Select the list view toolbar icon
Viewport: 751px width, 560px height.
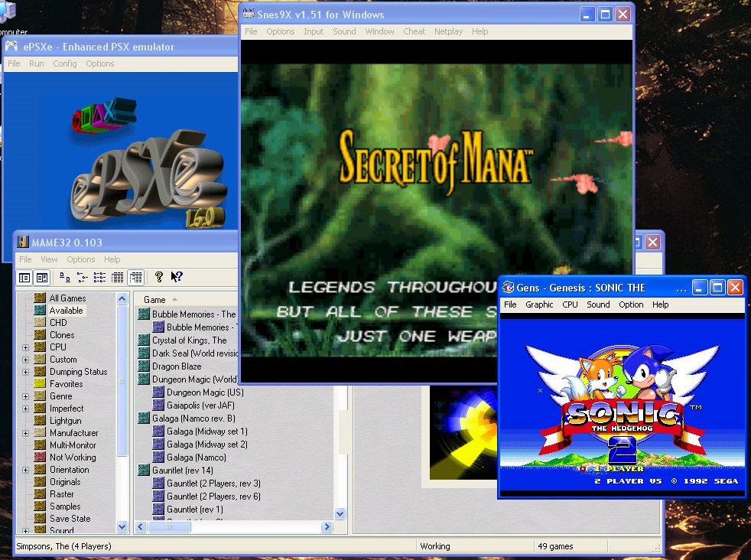(100, 278)
